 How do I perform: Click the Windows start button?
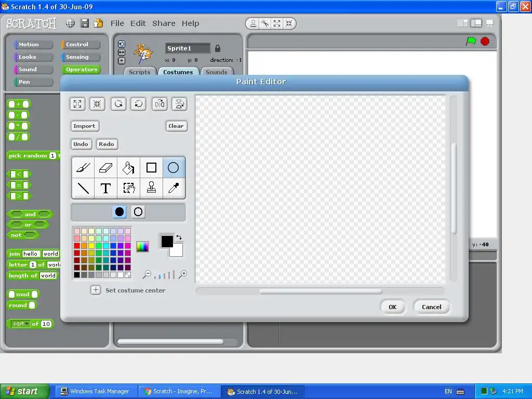pos(24,391)
